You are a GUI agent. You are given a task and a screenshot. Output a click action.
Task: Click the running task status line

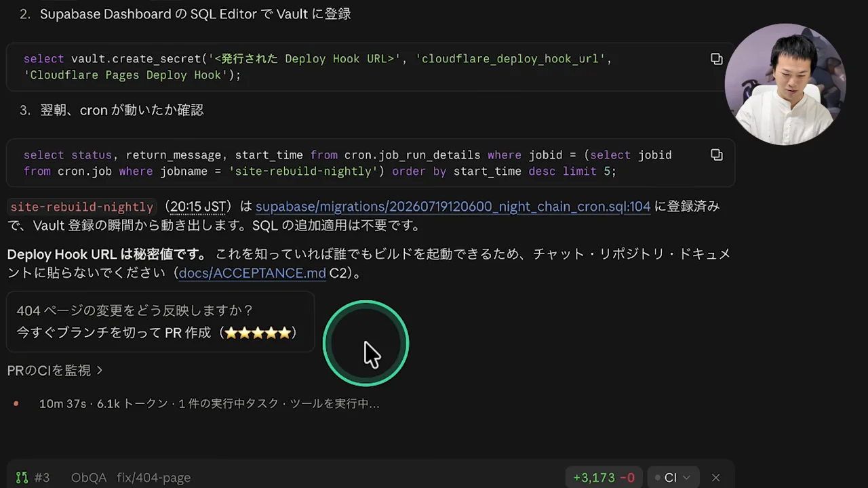point(209,404)
